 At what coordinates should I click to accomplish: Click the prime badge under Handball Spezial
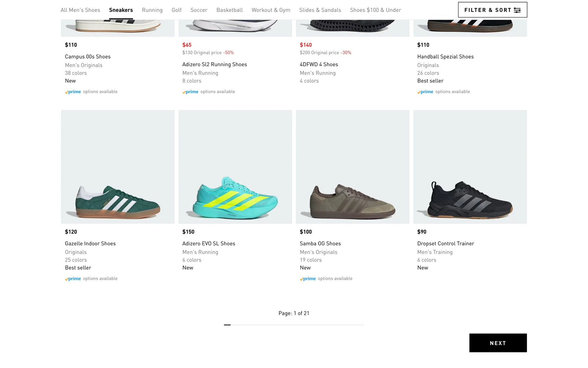tap(425, 92)
